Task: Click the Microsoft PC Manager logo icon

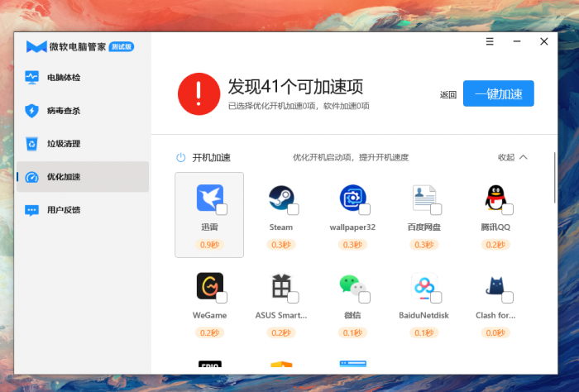Action: click(36, 46)
